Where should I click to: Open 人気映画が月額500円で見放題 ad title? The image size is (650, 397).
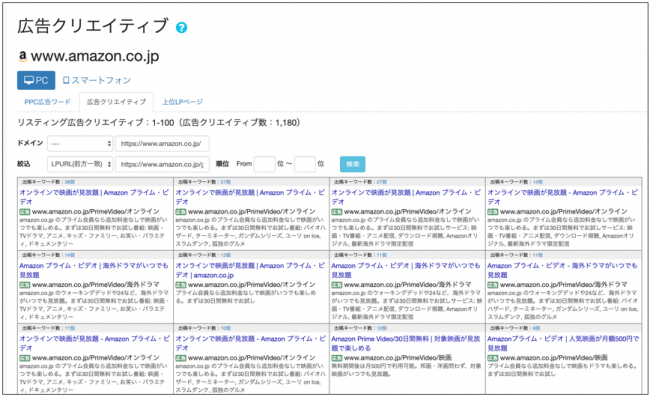[563, 343]
